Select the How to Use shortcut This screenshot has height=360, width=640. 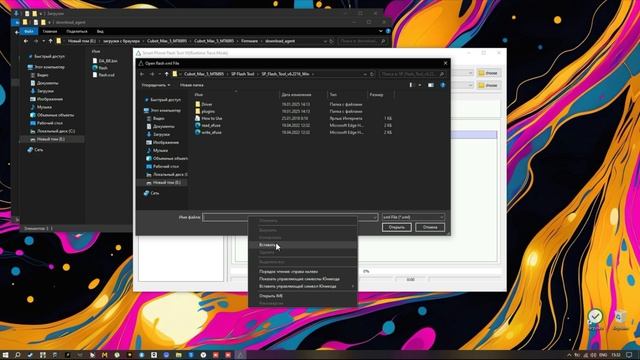(209, 118)
